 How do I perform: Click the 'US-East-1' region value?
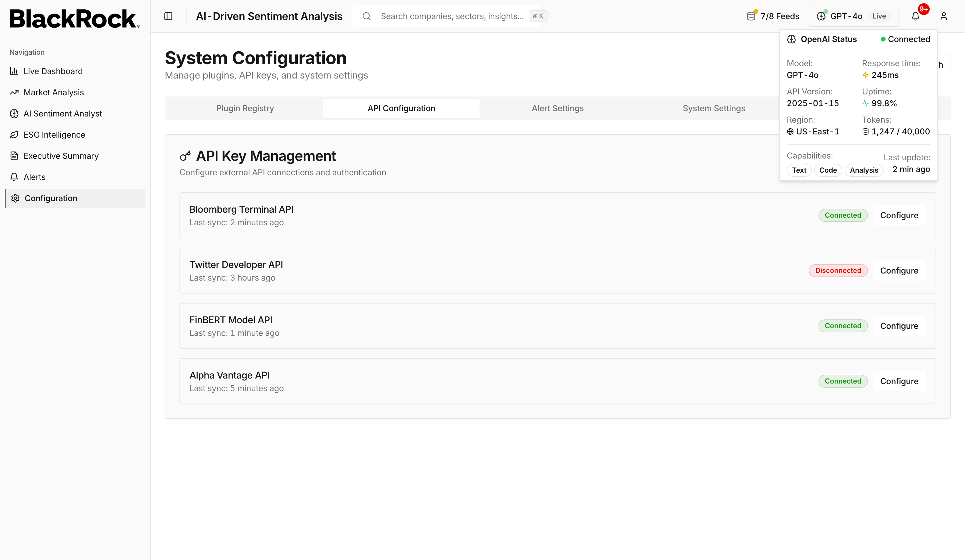point(818,131)
